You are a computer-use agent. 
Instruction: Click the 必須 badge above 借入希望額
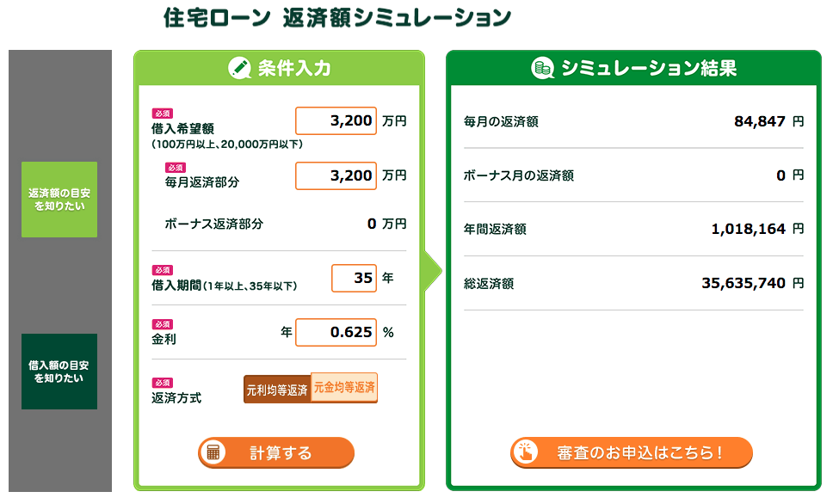(162, 114)
